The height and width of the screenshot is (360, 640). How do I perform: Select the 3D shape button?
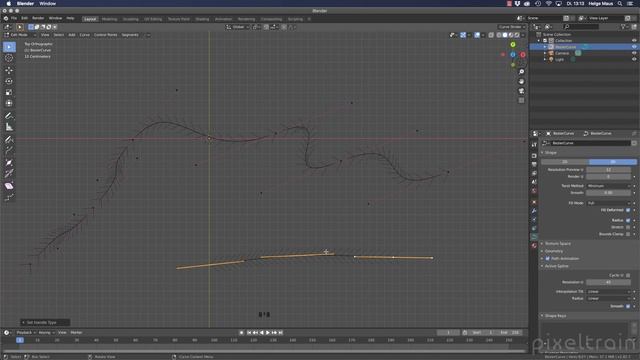[613, 162]
